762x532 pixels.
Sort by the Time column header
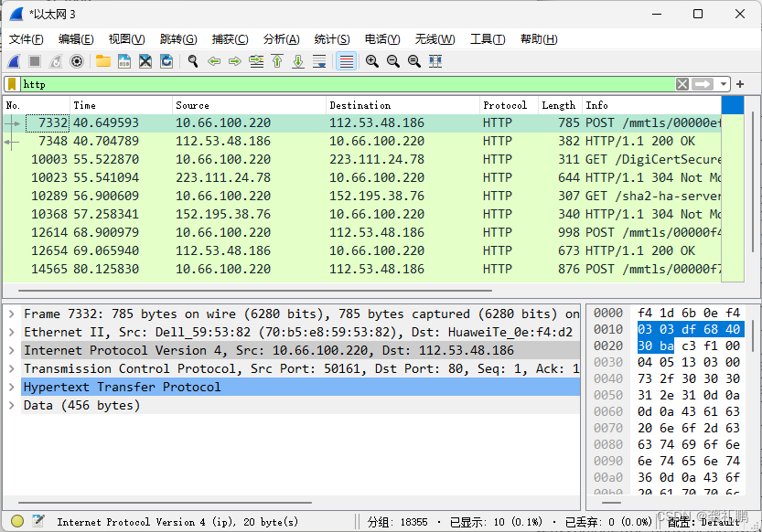121,105
